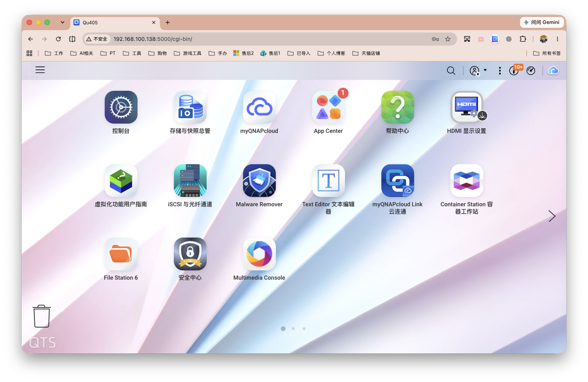Launch 存储与快照总管 storage manager

pyautogui.click(x=190, y=107)
